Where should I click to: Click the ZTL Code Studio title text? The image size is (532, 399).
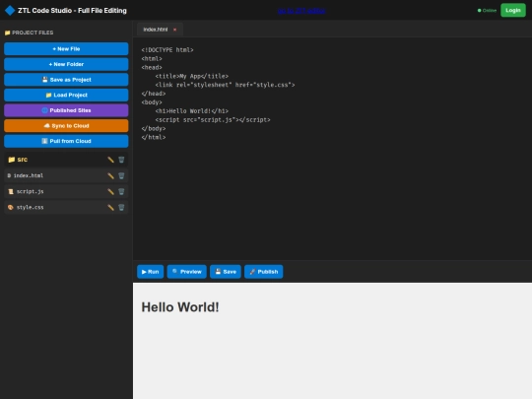pos(72,11)
